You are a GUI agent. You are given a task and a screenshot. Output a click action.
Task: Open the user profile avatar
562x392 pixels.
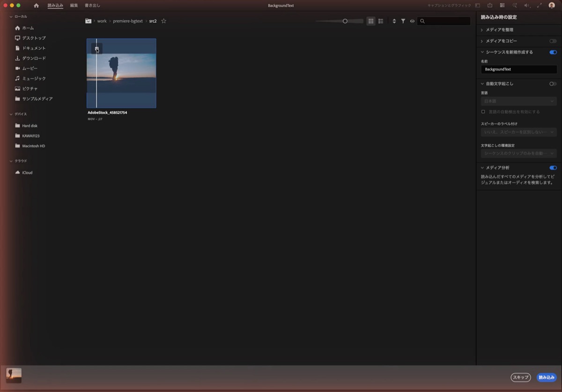coord(552,6)
